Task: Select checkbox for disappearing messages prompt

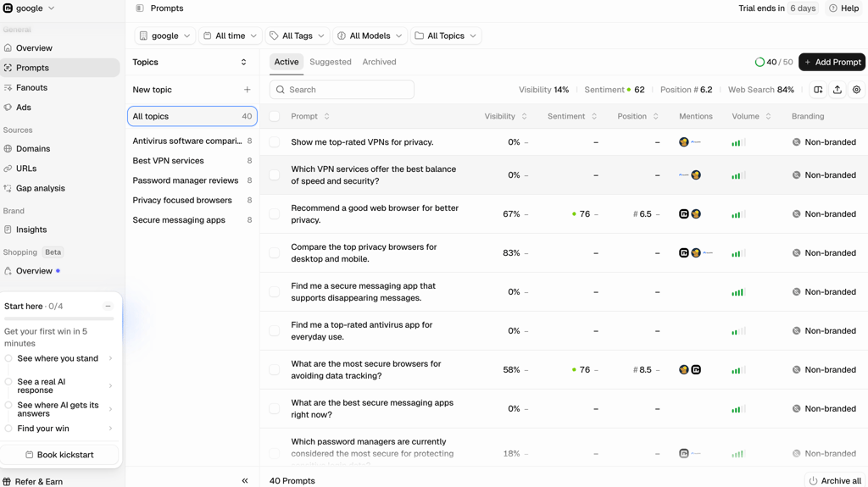Action: click(x=275, y=291)
